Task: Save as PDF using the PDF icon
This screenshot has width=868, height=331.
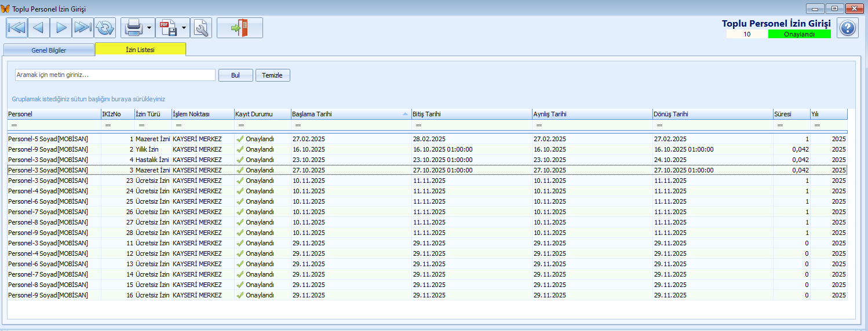Action: click(168, 28)
